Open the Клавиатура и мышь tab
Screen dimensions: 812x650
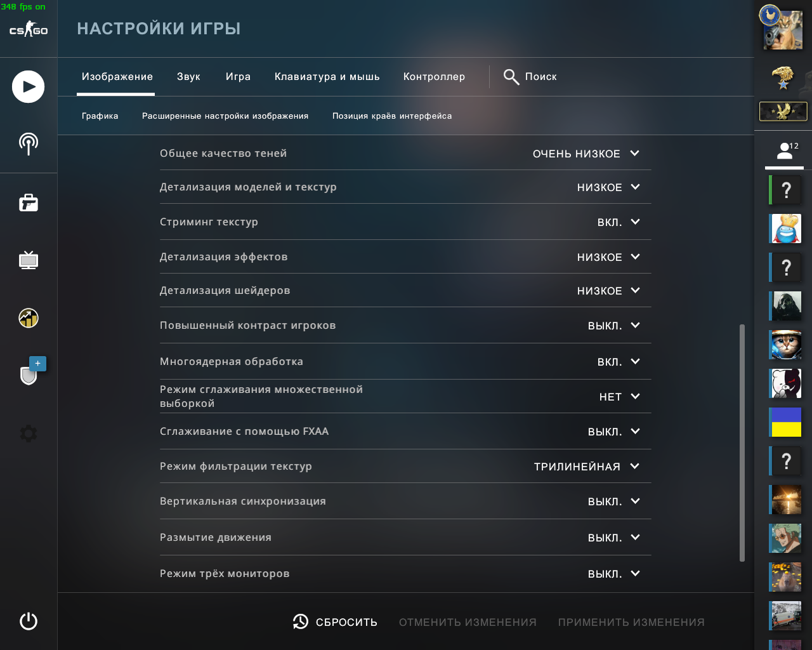click(327, 77)
